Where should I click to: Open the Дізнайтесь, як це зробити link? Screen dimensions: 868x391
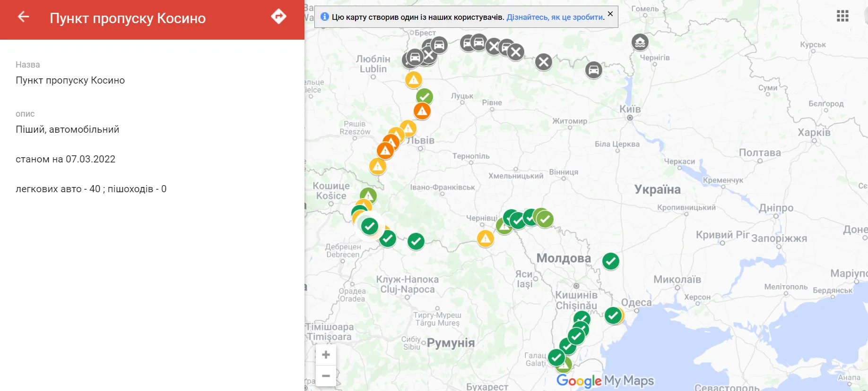click(555, 17)
